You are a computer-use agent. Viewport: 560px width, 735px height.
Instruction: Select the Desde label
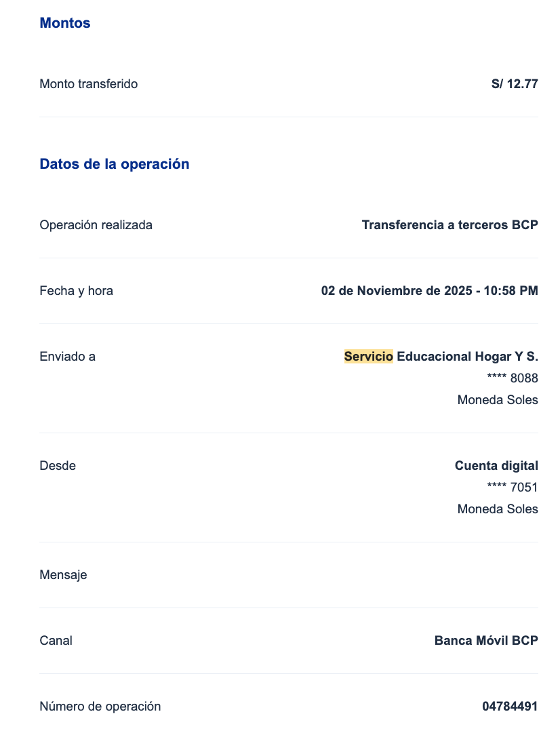click(58, 466)
